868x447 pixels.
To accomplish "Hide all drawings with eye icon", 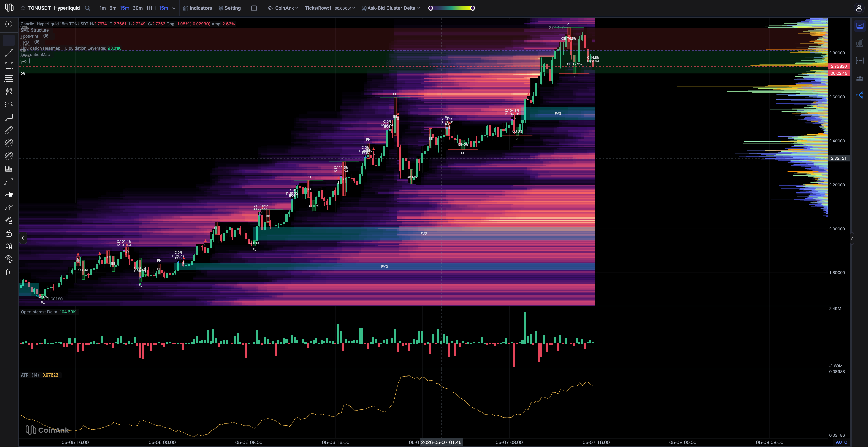I will [9, 259].
